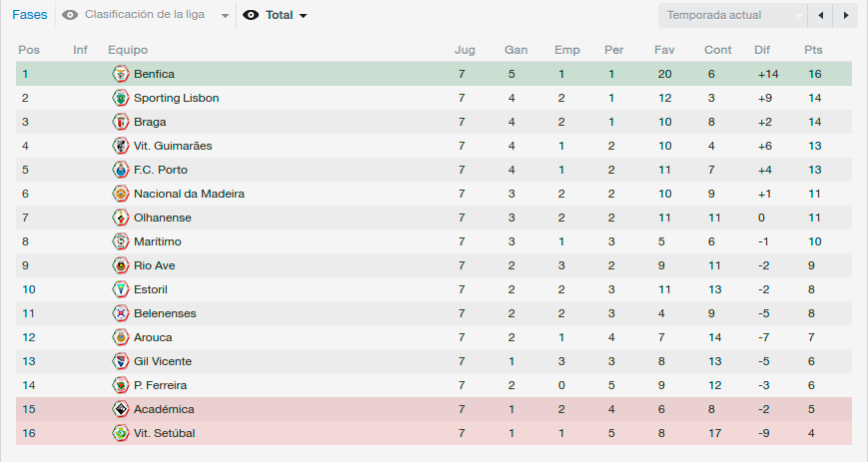Click the Benfica team crest icon
Image resolution: width=868 pixels, height=462 pixels.
click(x=120, y=74)
